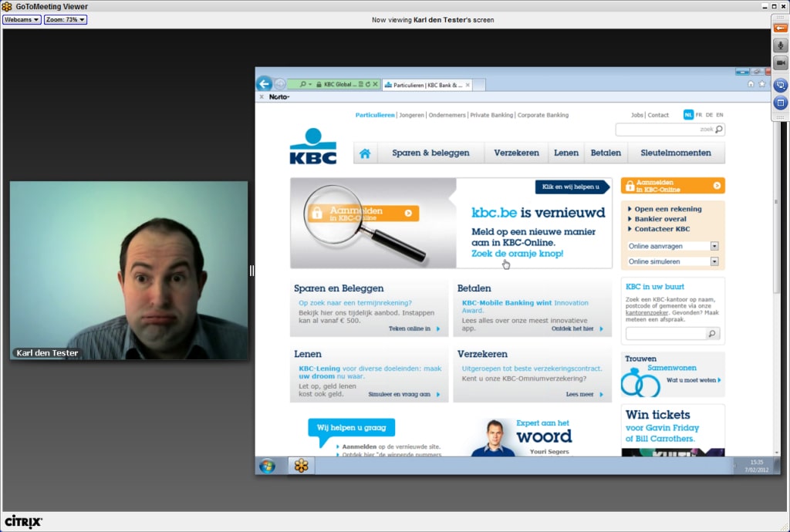Open the Sparen & beleggen menu
The image size is (790, 532).
(x=430, y=153)
